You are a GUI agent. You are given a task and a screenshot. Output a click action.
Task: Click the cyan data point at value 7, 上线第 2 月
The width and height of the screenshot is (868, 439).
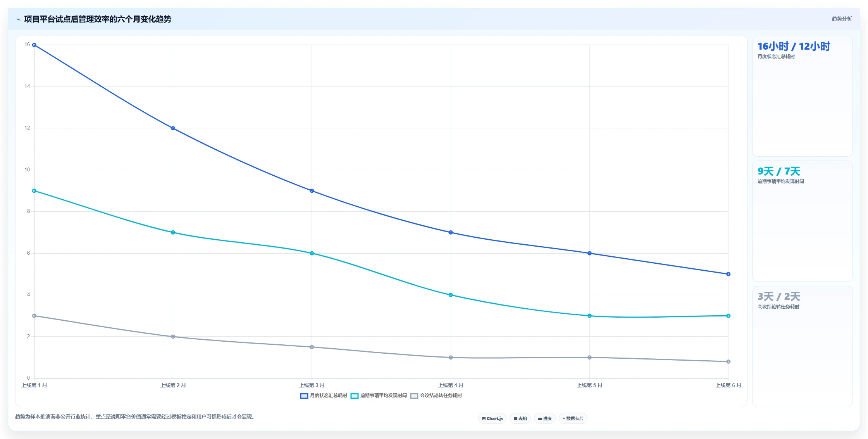173,232
